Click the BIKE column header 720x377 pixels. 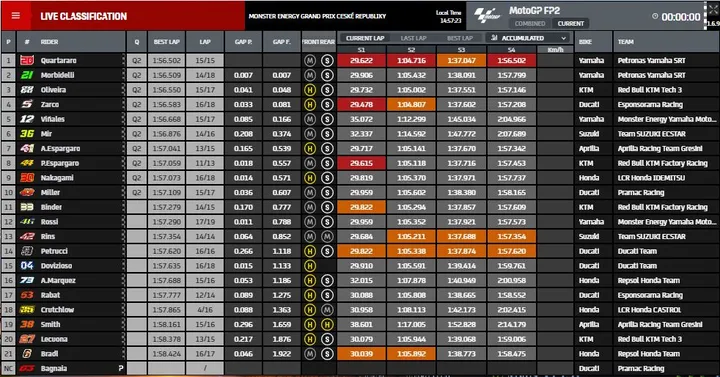point(585,42)
